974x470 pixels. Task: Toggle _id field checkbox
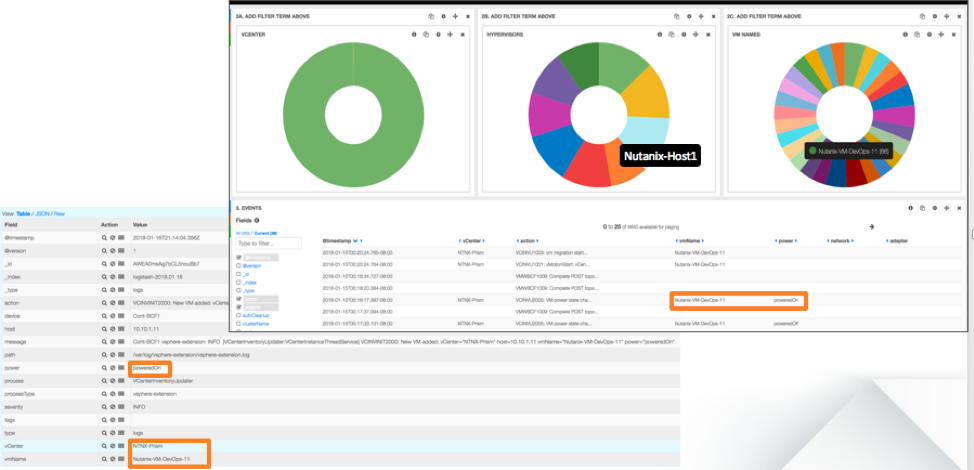[x=239, y=274]
